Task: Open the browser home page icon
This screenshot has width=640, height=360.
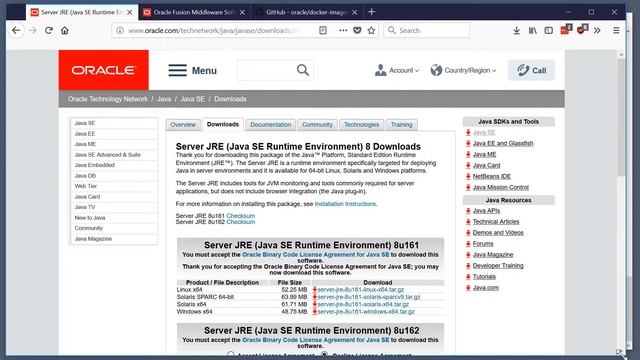Action: (x=64, y=30)
